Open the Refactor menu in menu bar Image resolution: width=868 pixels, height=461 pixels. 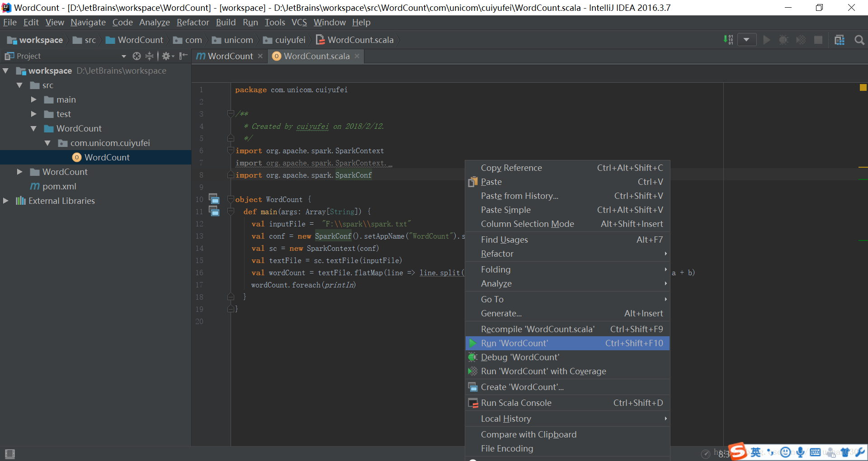point(193,22)
